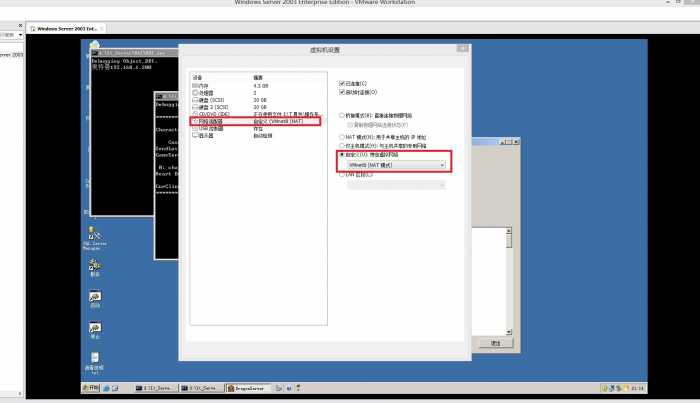
Task: Toggle Connect at power on checkbox
Action: [343, 90]
